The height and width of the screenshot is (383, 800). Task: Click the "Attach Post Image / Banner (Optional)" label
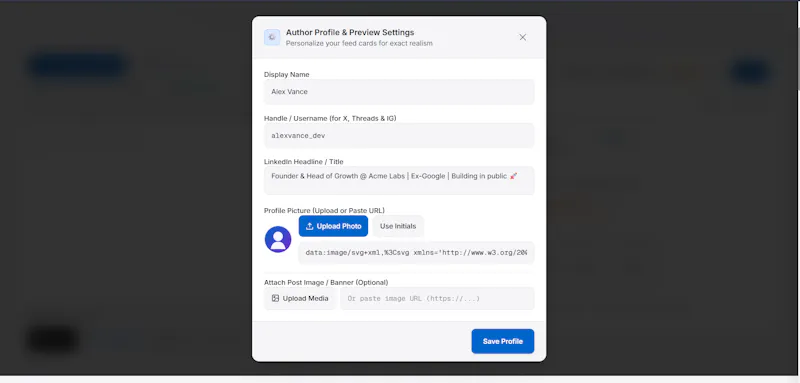pos(326,282)
